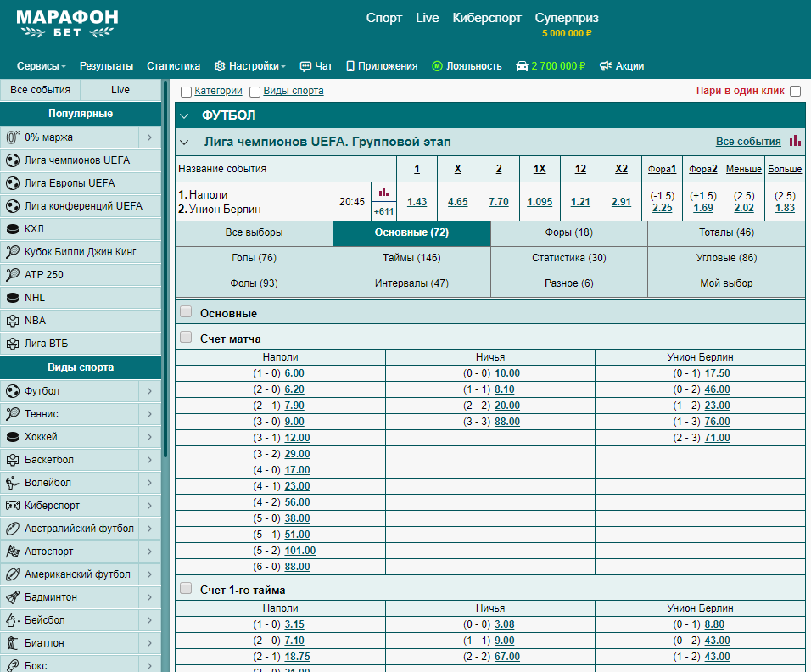The height and width of the screenshot is (672, 811).
Task: Click the puck icon next to КХЛ
Action: click(13, 228)
